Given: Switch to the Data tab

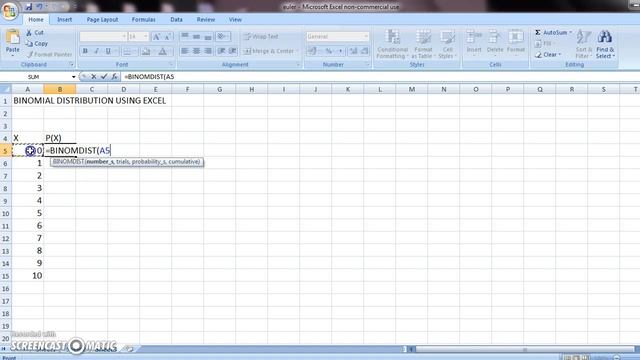Looking at the screenshot, I should [x=176, y=20].
